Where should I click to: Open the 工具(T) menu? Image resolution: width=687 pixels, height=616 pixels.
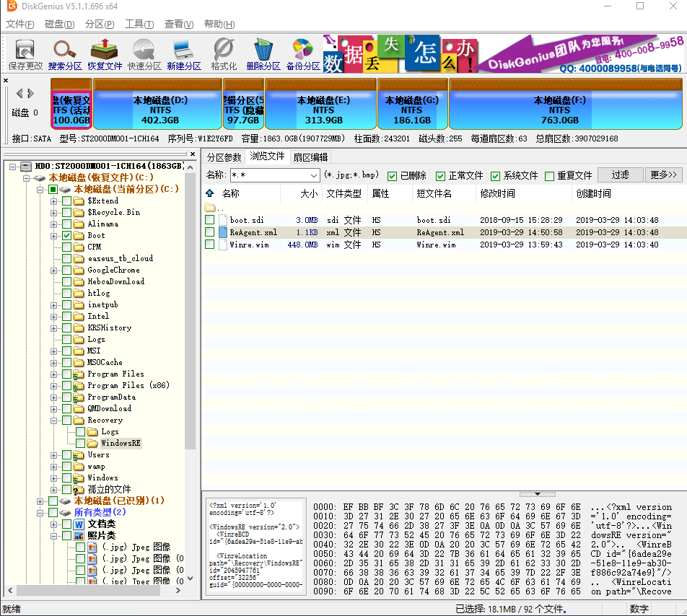134,24
